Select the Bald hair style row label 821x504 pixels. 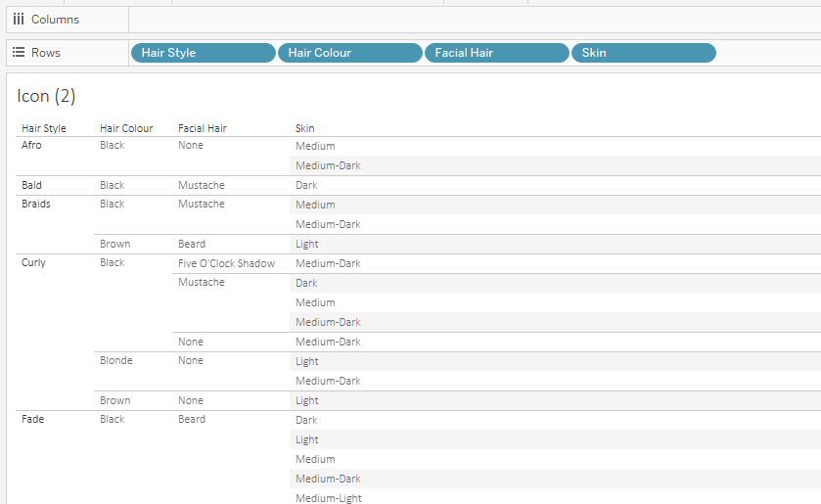(x=31, y=185)
